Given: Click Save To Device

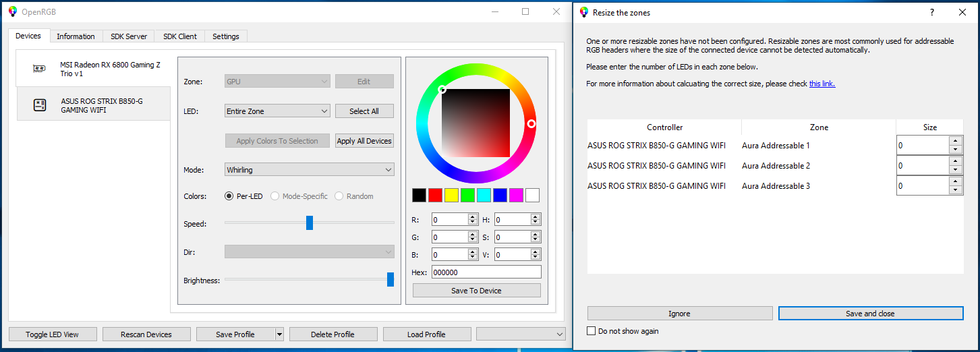Looking at the screenshot, I should click(476, 291).
